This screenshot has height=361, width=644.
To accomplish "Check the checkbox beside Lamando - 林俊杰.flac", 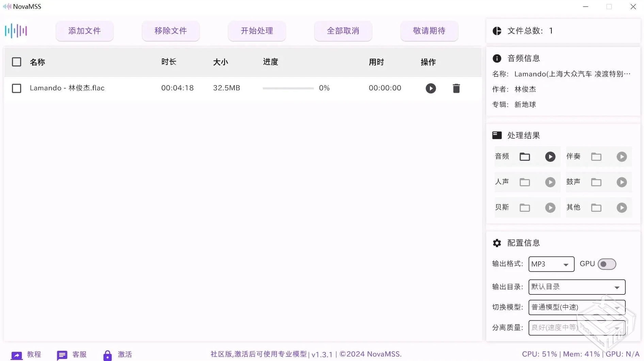I will coord(17,88).
